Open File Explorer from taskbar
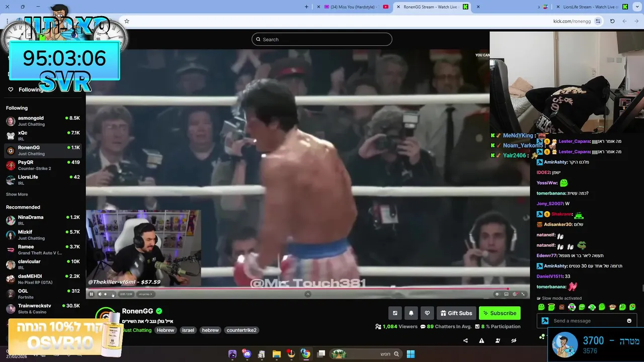The image size is (644, 362). 276,354
